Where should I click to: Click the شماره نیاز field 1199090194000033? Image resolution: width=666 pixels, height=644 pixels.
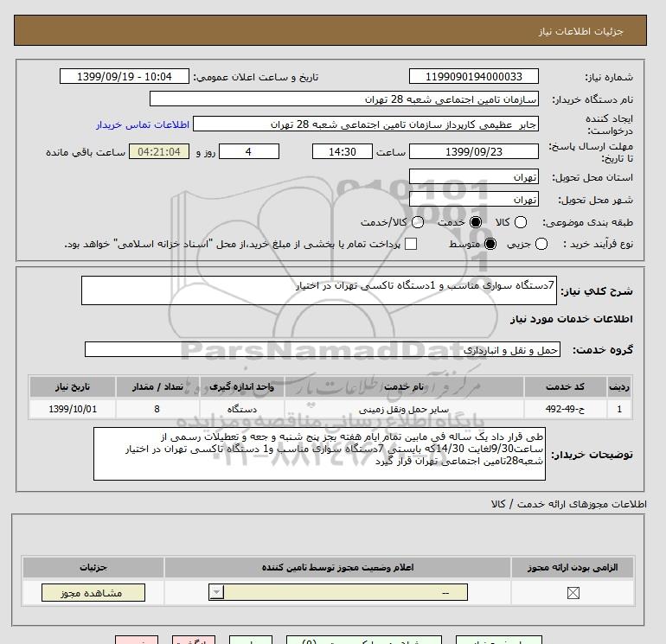click(x=474, y=76)
